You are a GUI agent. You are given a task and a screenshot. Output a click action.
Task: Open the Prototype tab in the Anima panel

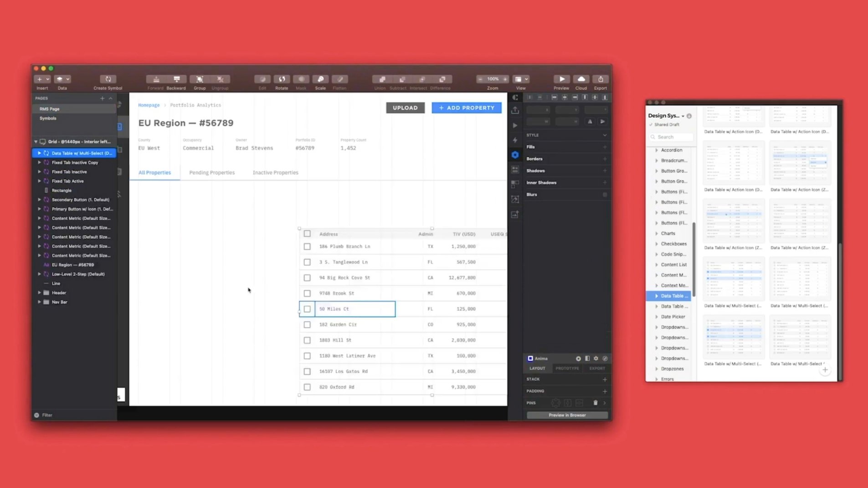pos(567,368)
